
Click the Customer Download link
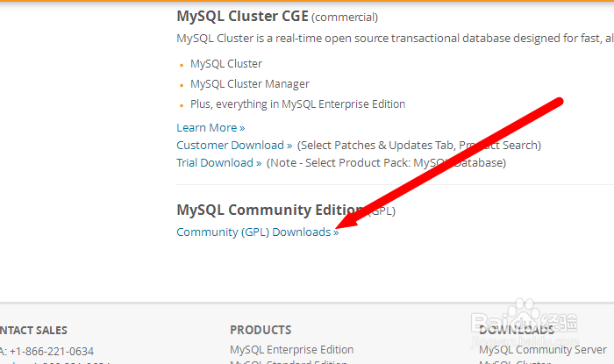(x=234, y=146)
